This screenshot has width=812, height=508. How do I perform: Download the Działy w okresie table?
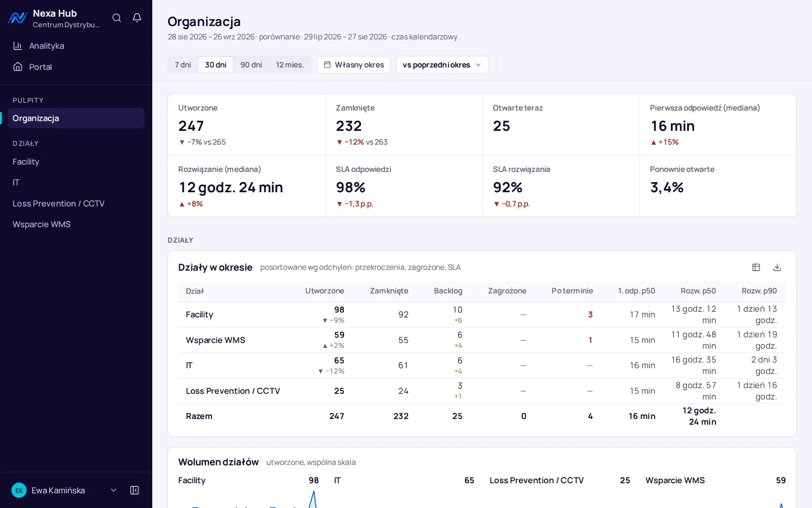pos(777,267)
